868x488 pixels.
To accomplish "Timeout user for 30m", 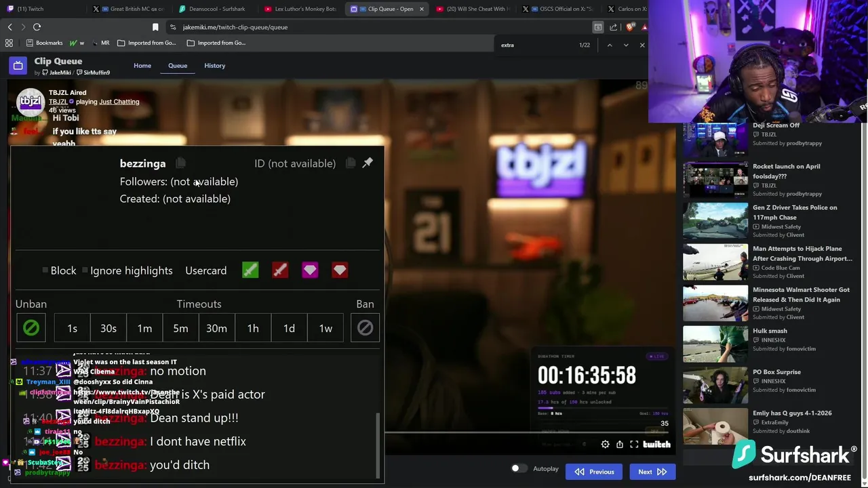I will tap(216, 328).
